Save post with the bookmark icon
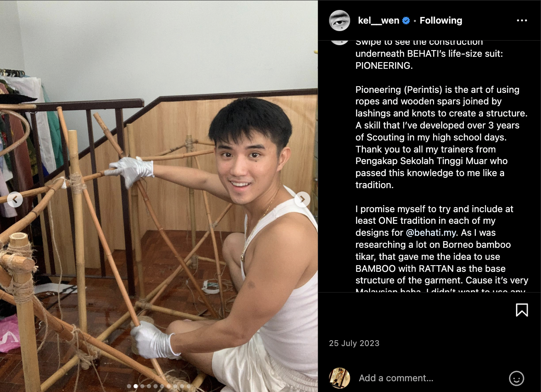The image size is (541, 392). (x=522, y=310)
